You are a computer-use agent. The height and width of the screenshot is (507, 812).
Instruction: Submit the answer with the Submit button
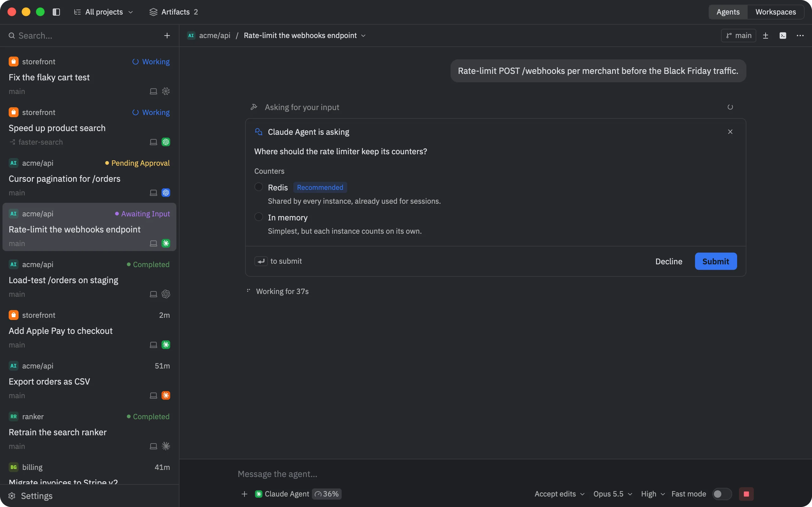(716, 261)
